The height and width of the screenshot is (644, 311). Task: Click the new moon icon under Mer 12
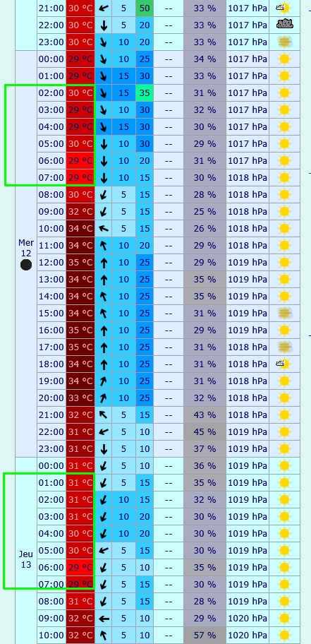click(x=26, y=266)
